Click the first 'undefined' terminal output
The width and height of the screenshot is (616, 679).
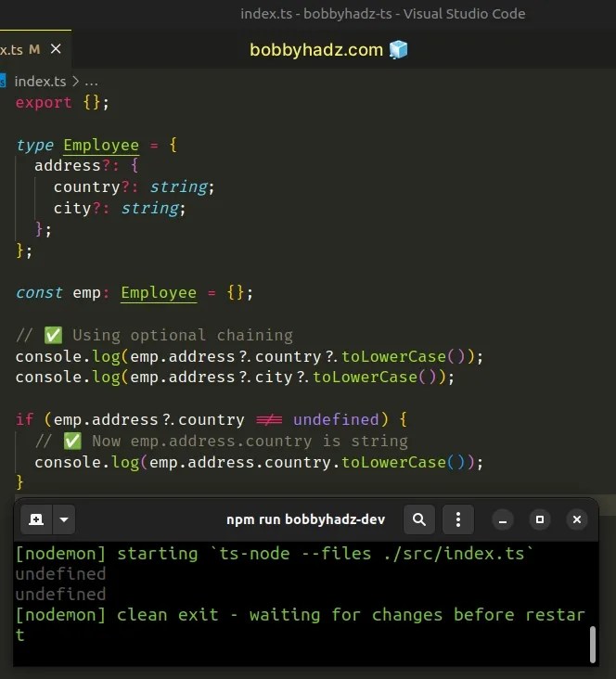click(x=60, y=574)
